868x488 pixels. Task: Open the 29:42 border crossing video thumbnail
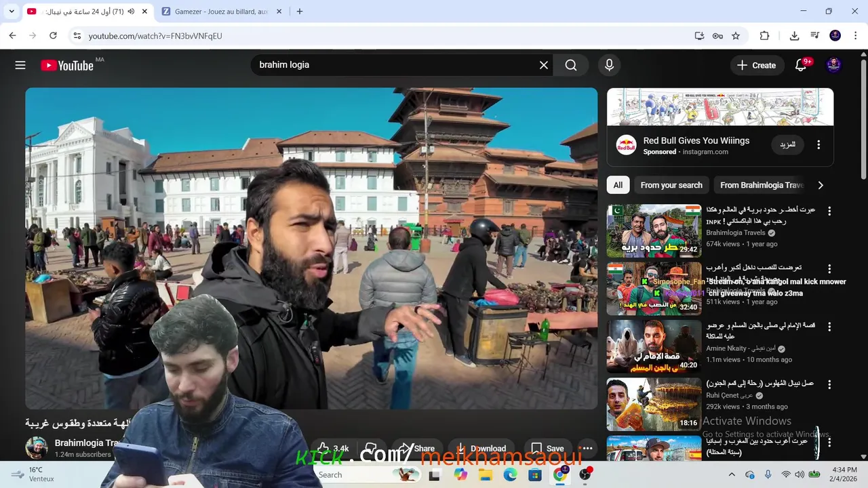click(x=654, y=230)
